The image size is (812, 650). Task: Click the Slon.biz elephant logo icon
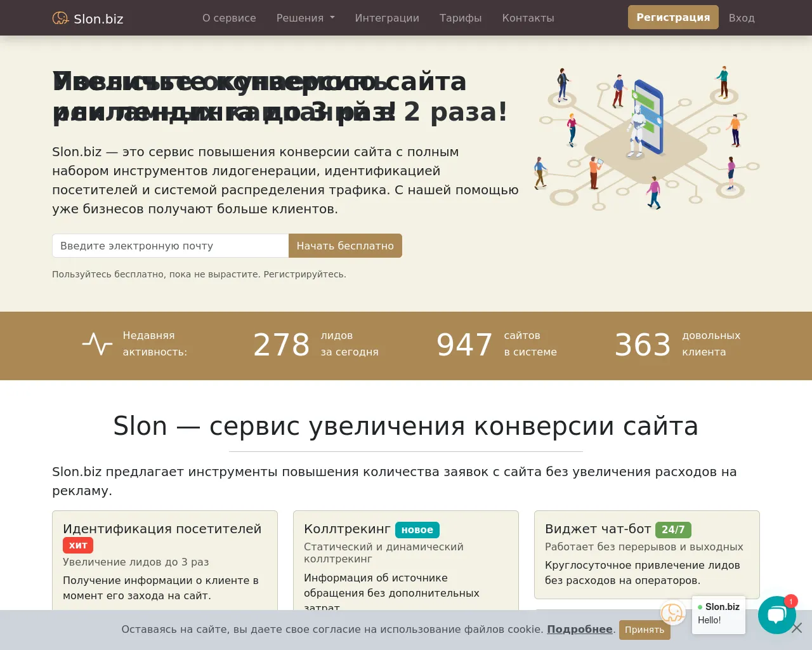click(x=60, y=18)
